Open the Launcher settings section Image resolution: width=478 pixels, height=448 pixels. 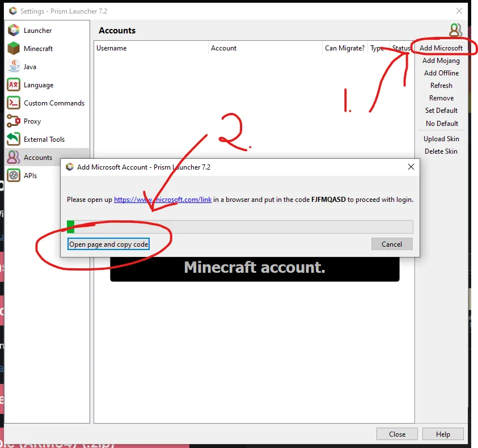tap(37, 30)
